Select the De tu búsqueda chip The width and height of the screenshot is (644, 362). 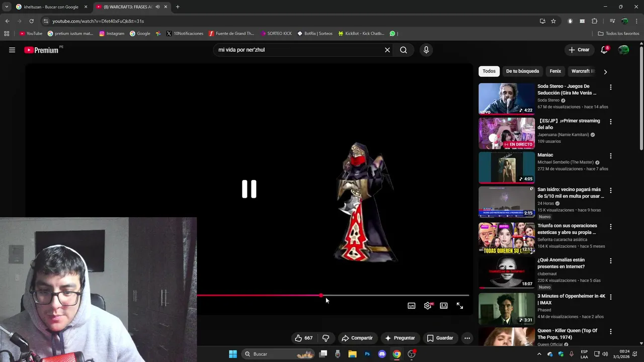[x=522, y=71]
